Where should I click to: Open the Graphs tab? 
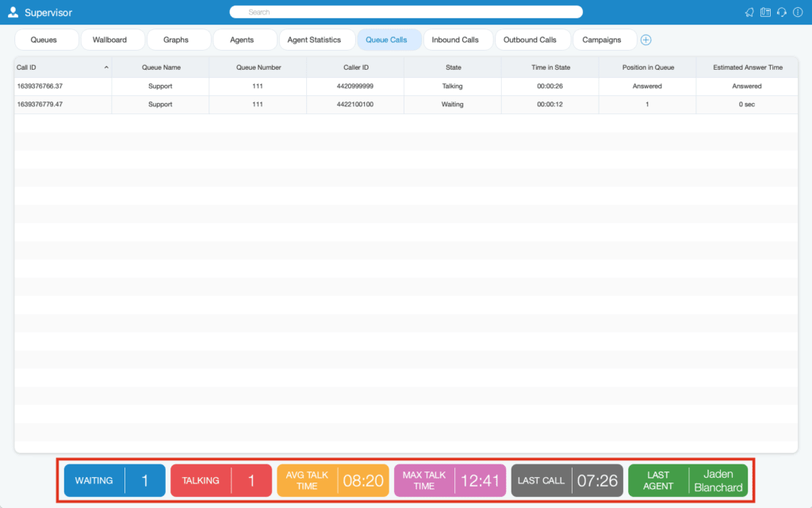click(x=176, y=40)
